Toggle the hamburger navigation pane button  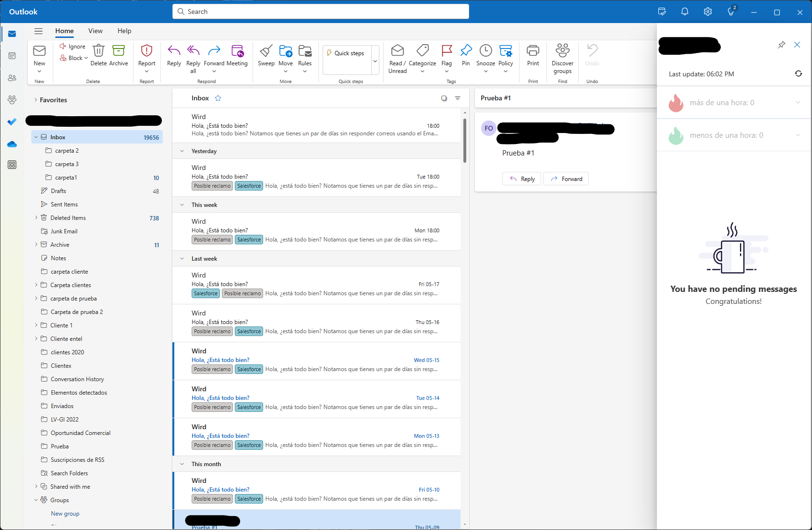[38, 31]
